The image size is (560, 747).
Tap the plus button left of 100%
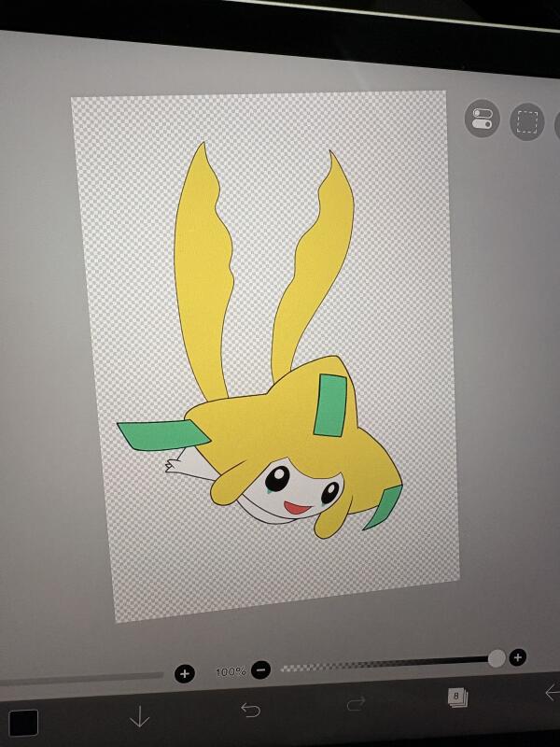coord(185,673)
